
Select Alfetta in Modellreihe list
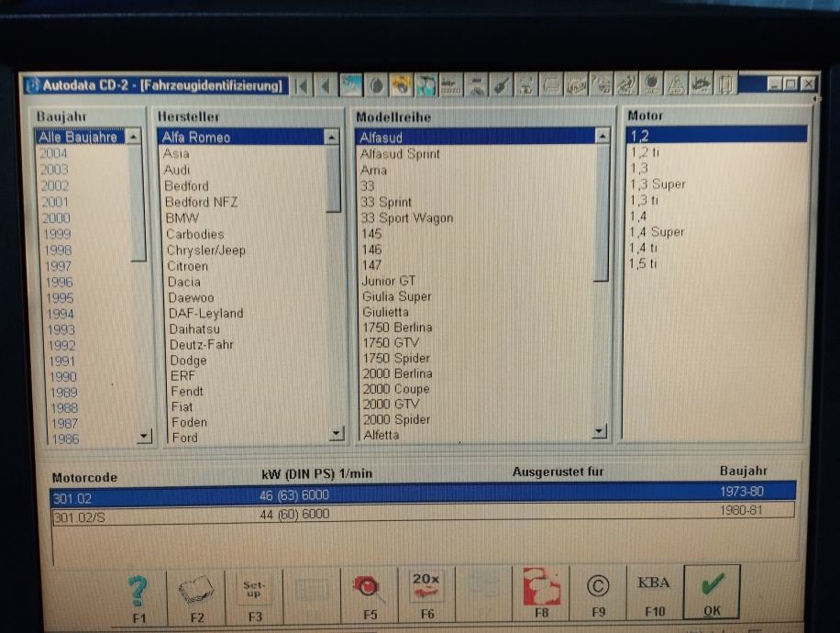coord(381,435)
